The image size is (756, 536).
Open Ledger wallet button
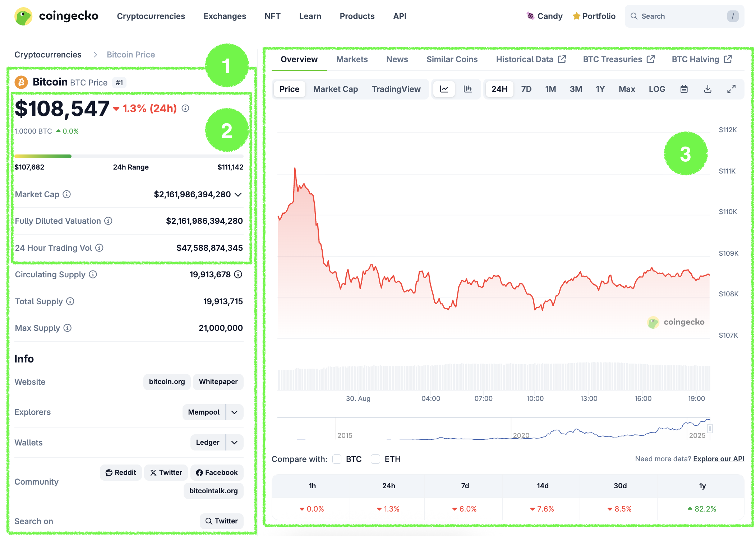(x=208, y=442)
